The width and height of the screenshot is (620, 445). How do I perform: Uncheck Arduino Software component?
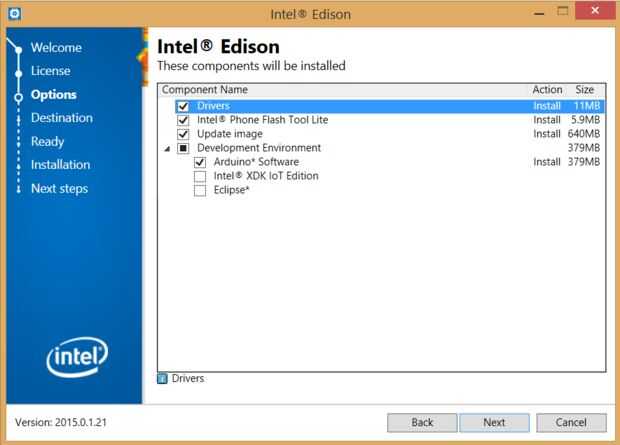(x=200, y=162)
